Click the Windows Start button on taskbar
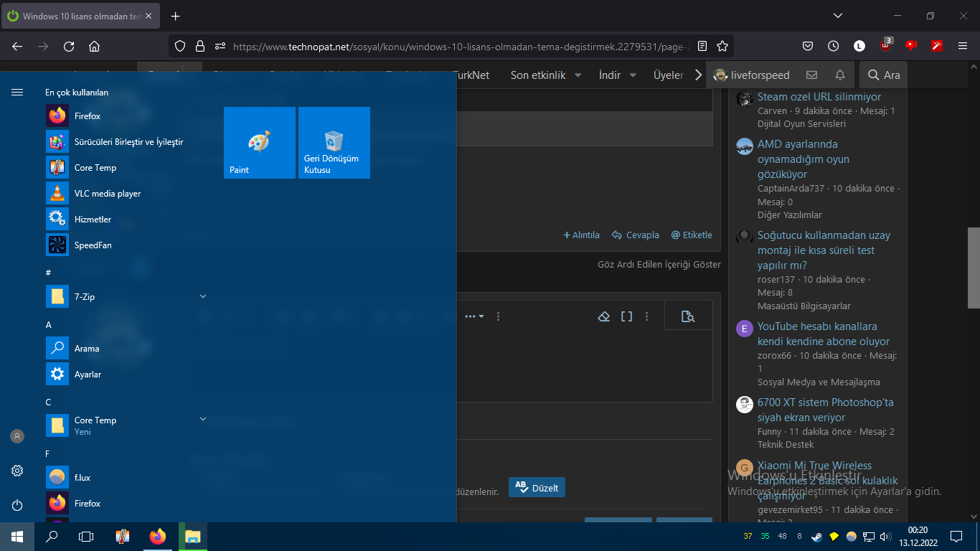Image resolution: width=980 pixels, height=551 pixels. click(x=17, y=537)
